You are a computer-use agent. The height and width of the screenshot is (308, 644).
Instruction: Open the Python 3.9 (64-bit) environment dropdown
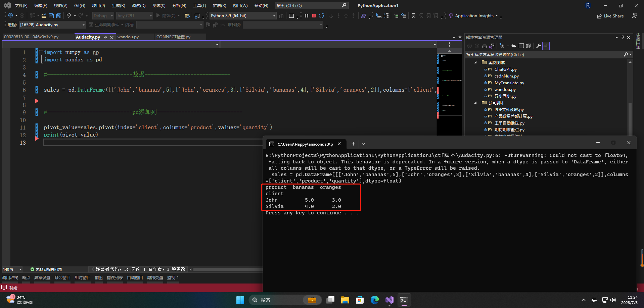[x=274, y=16]
